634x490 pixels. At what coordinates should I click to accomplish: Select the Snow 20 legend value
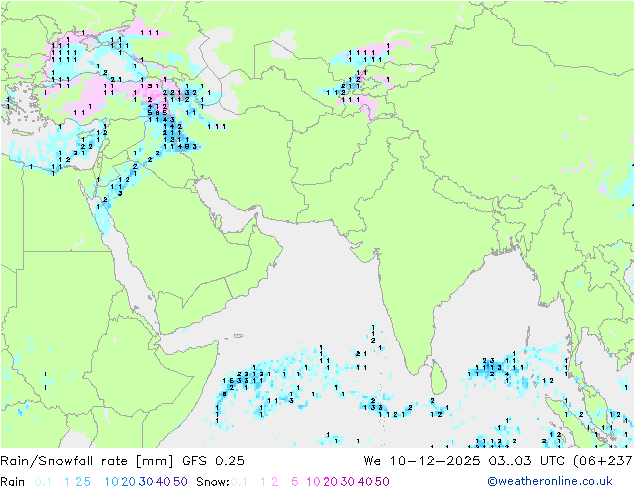pyautogui.click(x=330, y=482)
